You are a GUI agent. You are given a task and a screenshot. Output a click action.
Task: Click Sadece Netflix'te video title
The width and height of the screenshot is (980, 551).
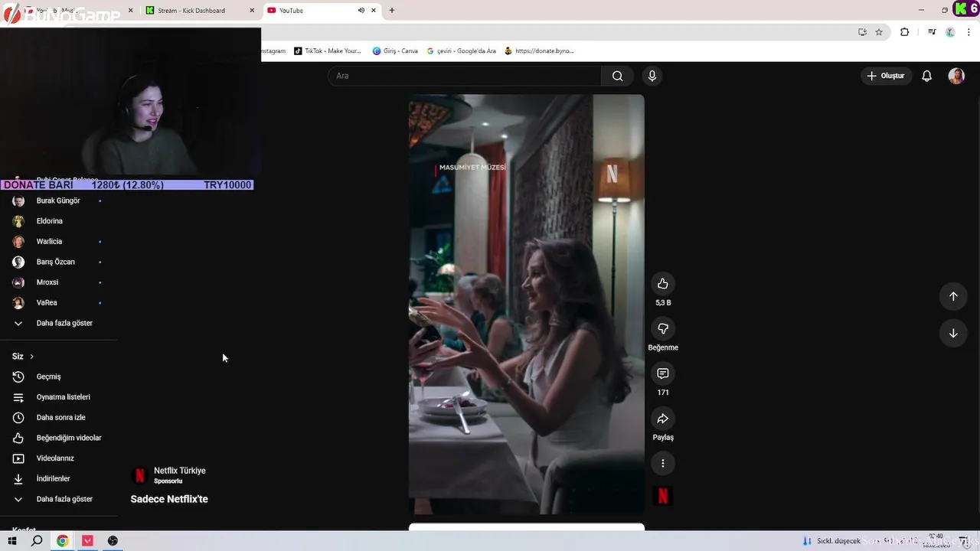tap(169, 499)
